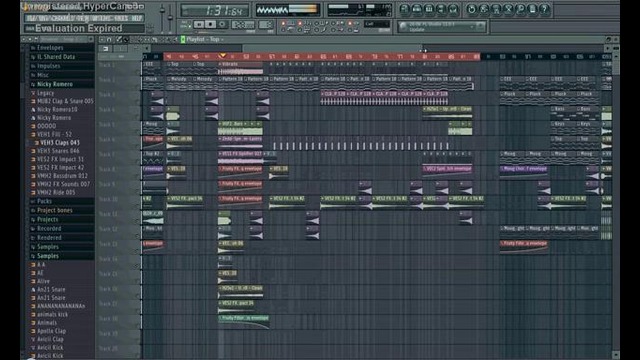This screenshot has width=640, height=360.
Task: Click the undo round toolbar icon
Action: pos(471,9)
